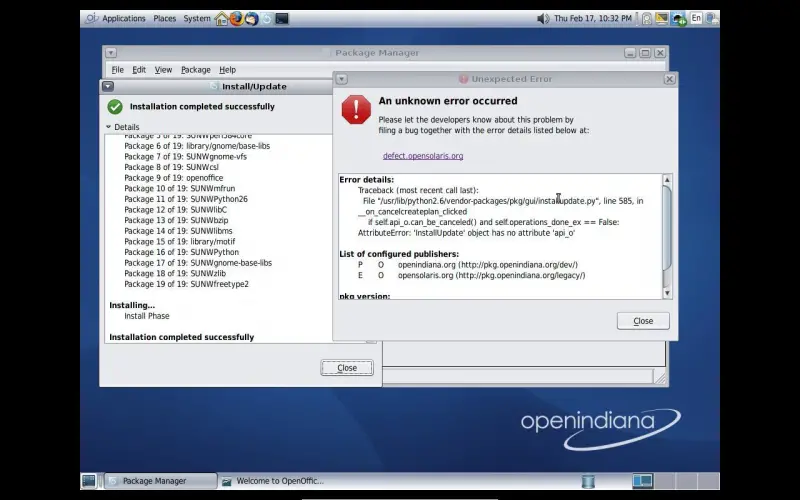Click the OpenIndiana logo icon beside Applications
This screenshot has height=500, width=800.
91,19
